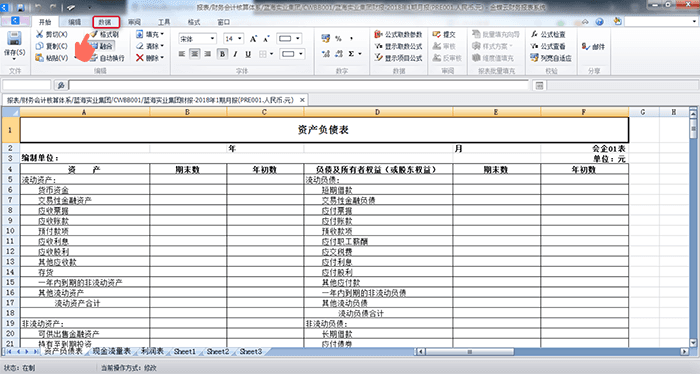700x374 pixels.
Task: Click the blue help icon at top right
Action: [600, 21]
